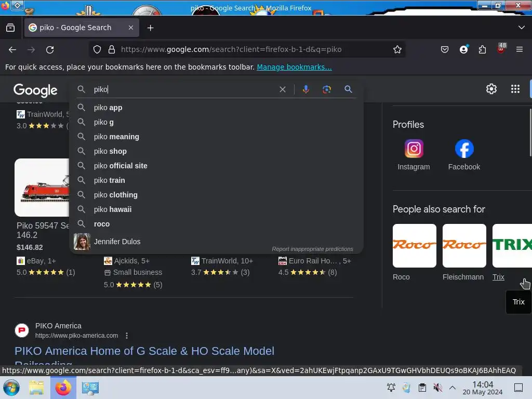
Task: Open a new tab with plus button
Action: point(150,28)
